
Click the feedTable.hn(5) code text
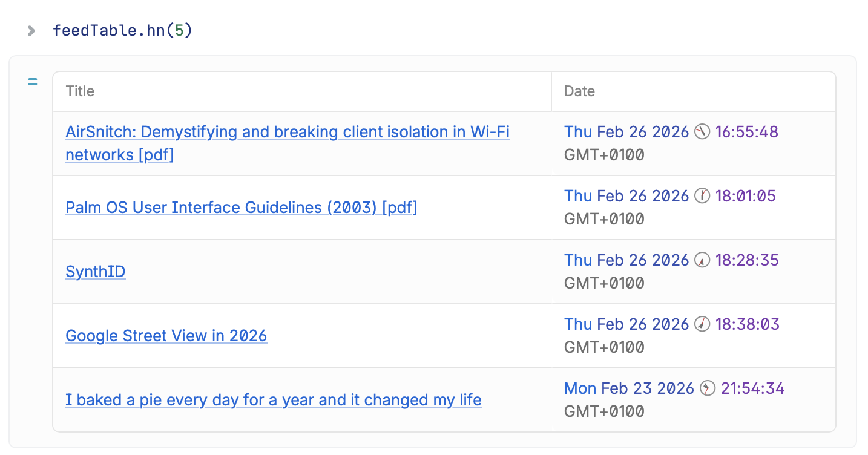point(120,30)
